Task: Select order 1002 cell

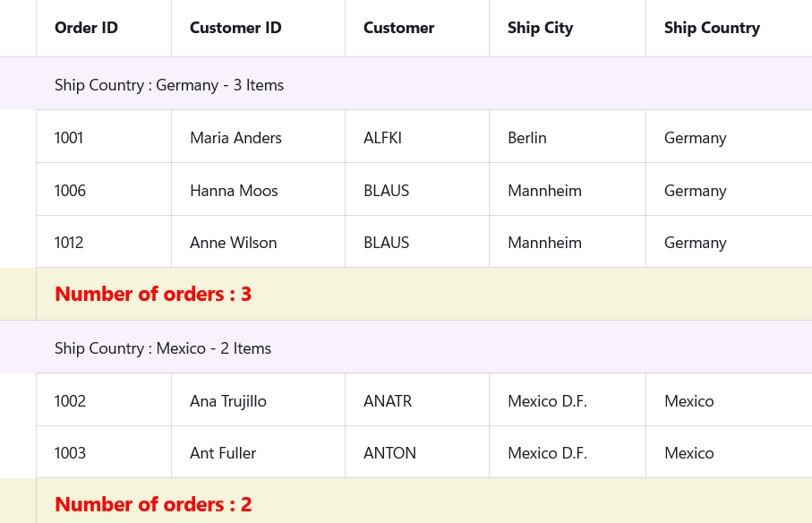Action: click(70, 401)
